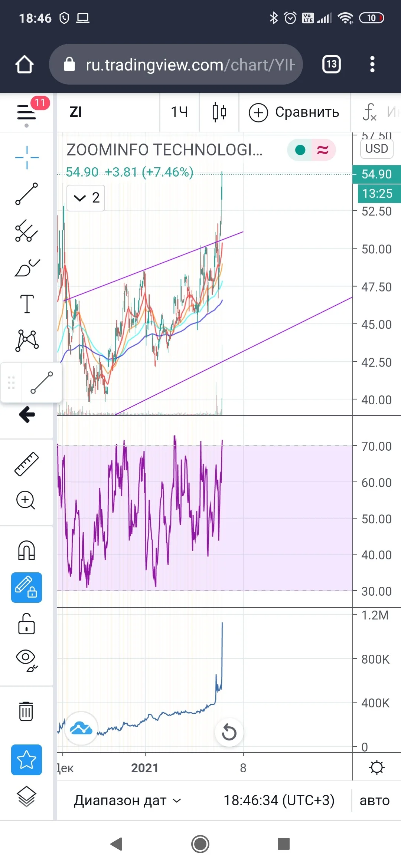Toggle lock all drawing tools
The width and height of the screenshot is (401, 868).
tap(27, 624)
